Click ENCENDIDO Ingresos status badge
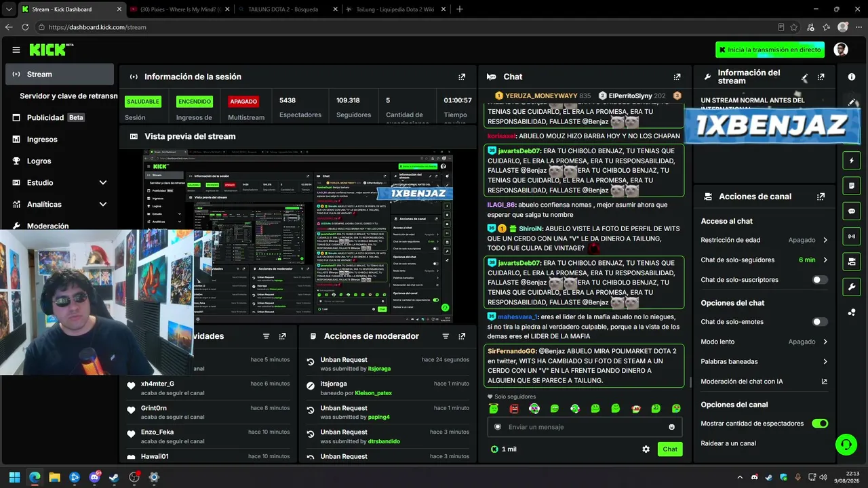868x488 pixels. click(194, 102)
